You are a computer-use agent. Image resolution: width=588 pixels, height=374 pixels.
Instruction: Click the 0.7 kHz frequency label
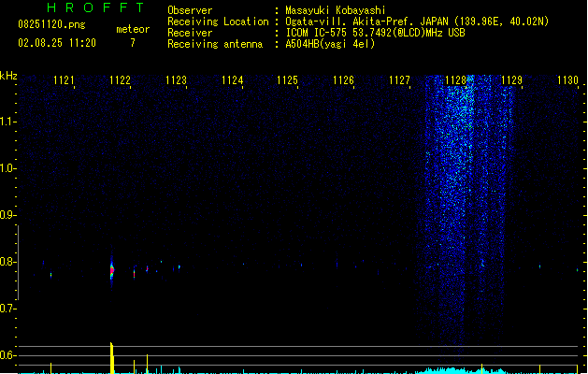[7, 309]
